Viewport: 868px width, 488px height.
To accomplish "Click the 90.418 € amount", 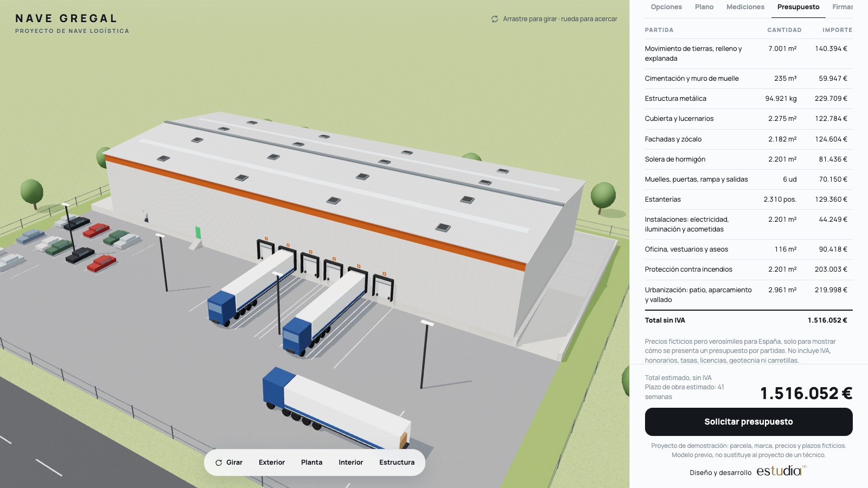I will [x=833, y=249].
